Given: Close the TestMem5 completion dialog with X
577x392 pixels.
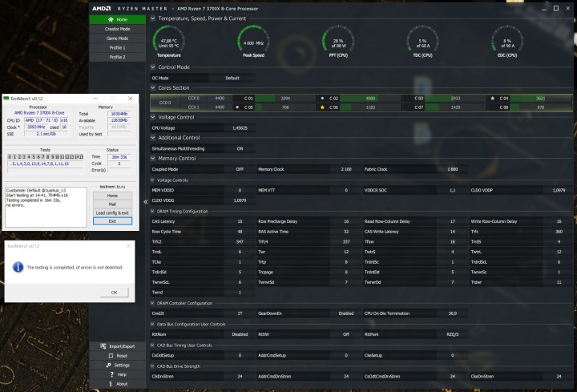Looking at the screenshot, I should point(128,246).
